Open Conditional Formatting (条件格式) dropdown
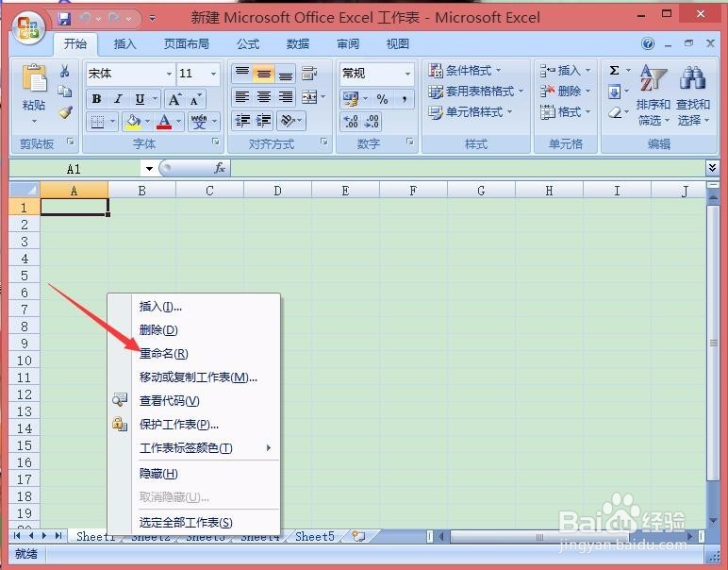728x570 pixels. (x=465, y=71)
